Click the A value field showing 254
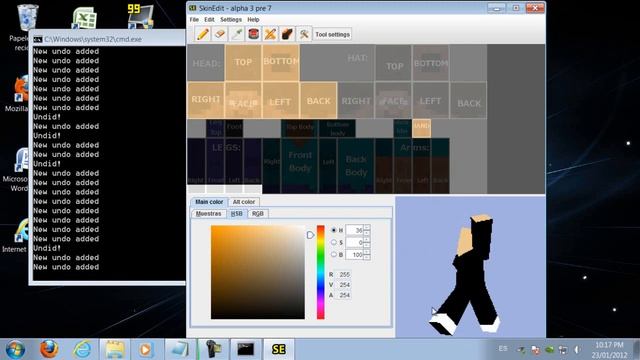 click(344, 295)
